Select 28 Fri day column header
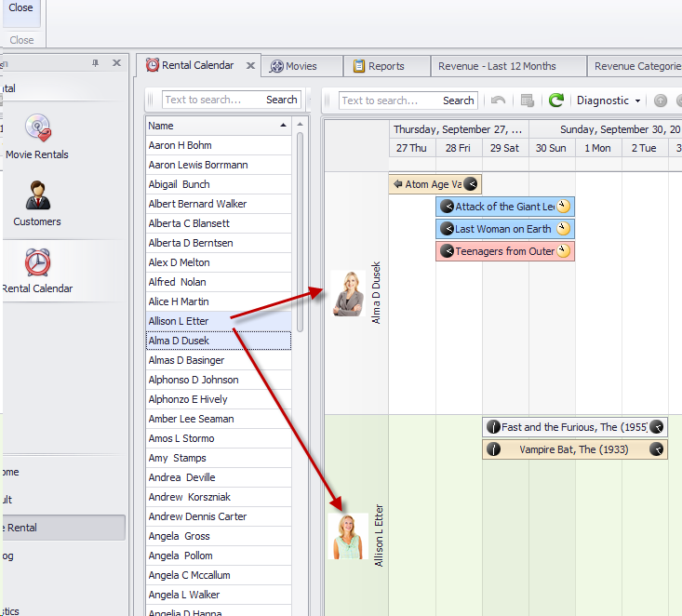This screenshot has height=616, width=682. point(459,148)
